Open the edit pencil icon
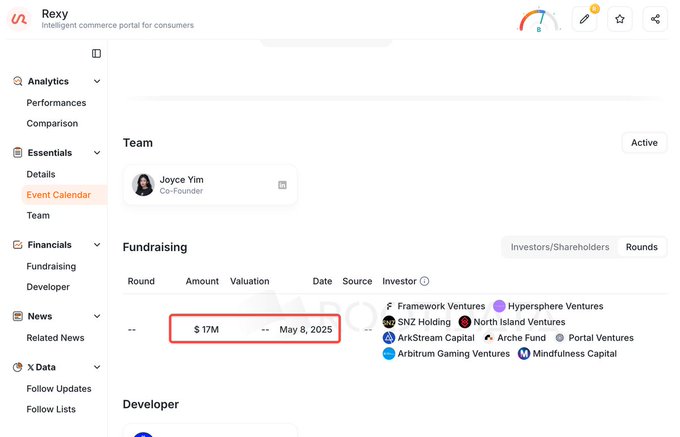 pos(585,19)
